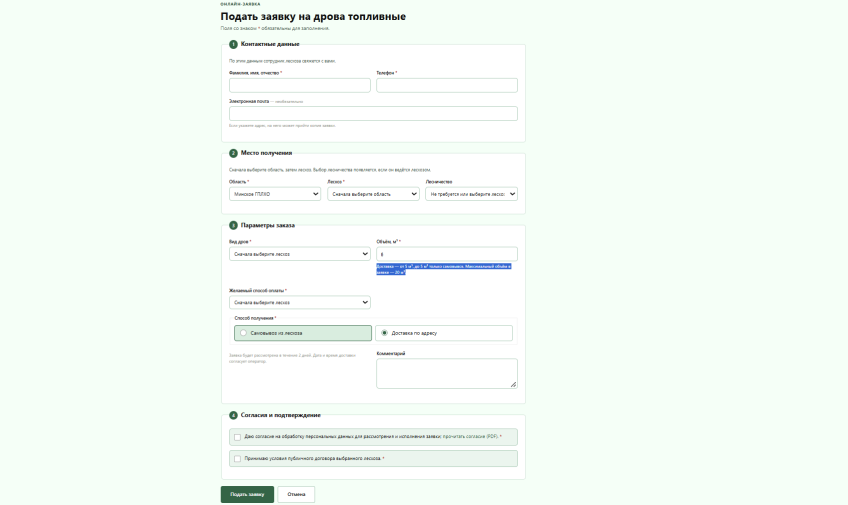Click the «Объём, м³» input field

447,254
